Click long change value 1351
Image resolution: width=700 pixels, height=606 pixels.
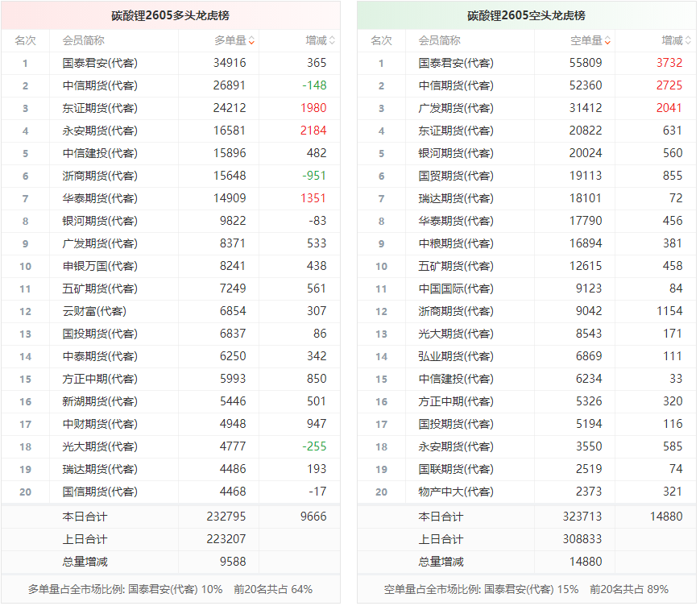pos(313,198)
